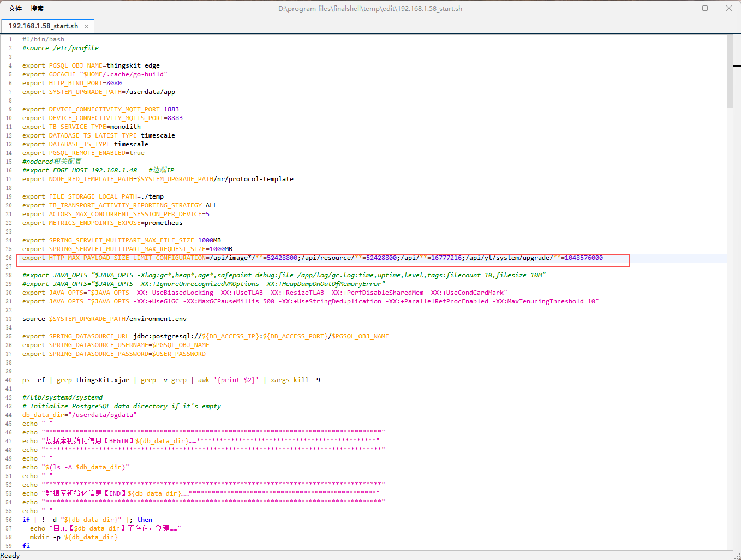
Task: Click the fi line at line 59
Action: tap(26, 546)
